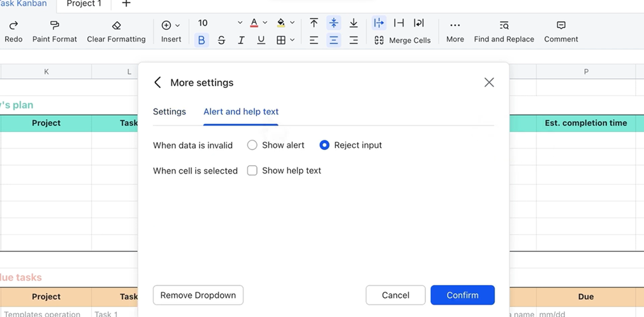Click the Clear Formatting eraser
This screenshot has height=317, width=644.
click(x=116, y=26)
